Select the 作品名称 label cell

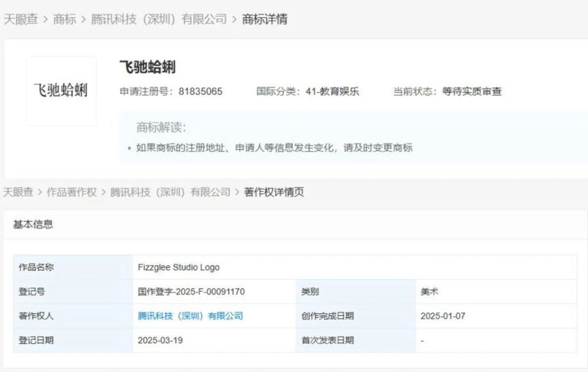[x=73, y=267]
